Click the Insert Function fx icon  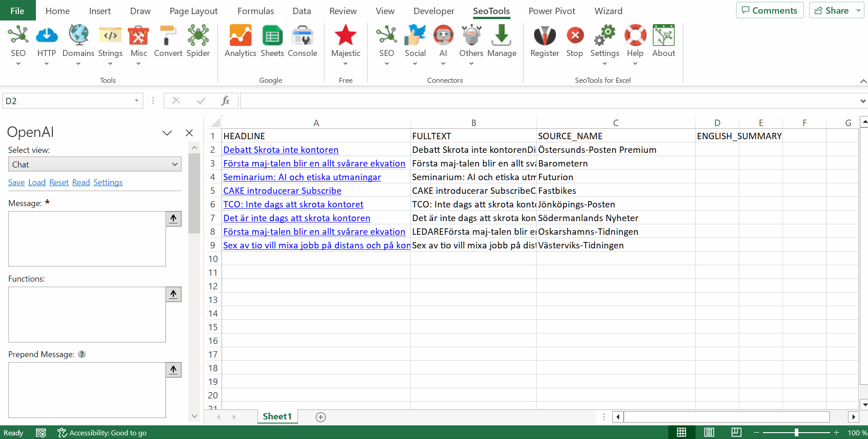[225, 101]
